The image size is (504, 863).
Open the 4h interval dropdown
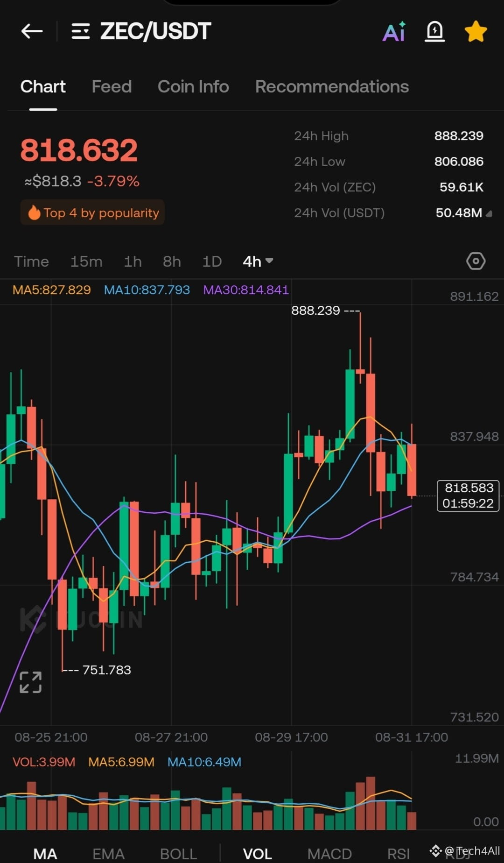tap(258, 261)
